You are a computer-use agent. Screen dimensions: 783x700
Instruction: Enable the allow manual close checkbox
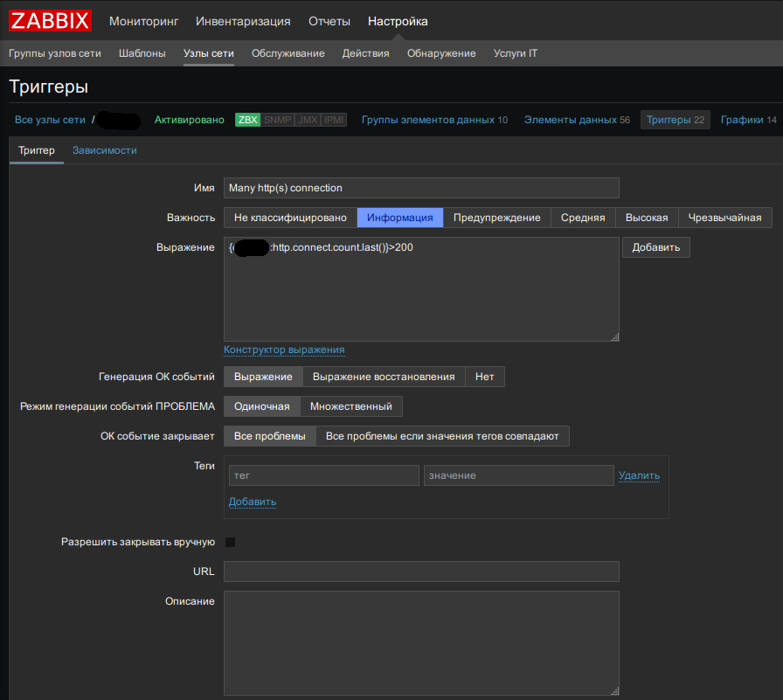coord(231,542)
